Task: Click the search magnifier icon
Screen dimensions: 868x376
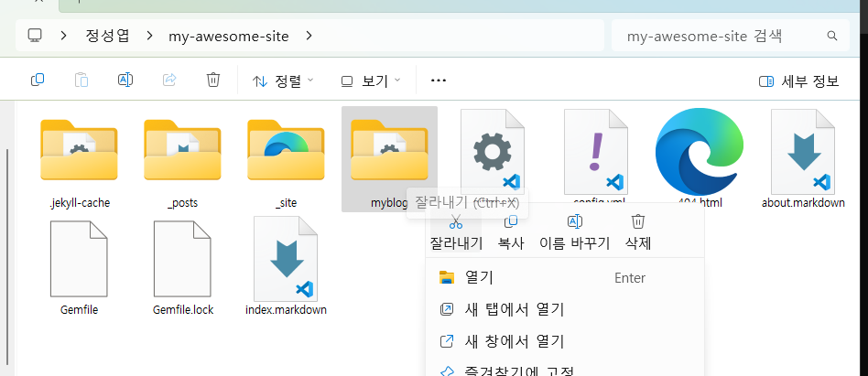Action: [x=831, y=36]
